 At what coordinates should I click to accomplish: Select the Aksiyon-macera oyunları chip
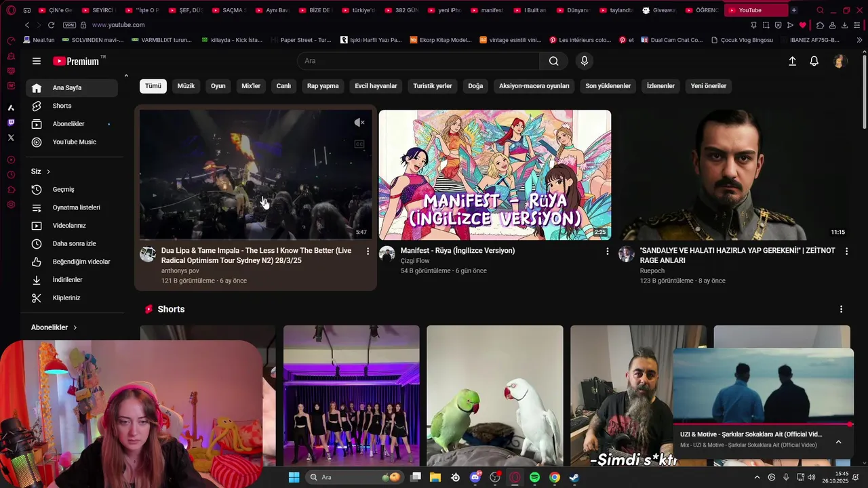tap(534, 86)
